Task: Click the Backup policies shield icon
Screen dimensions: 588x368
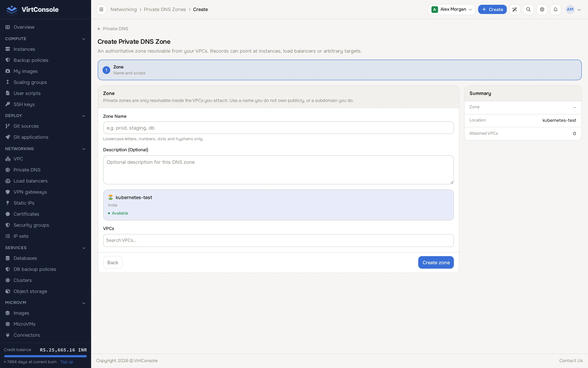Action: [8, 60]
